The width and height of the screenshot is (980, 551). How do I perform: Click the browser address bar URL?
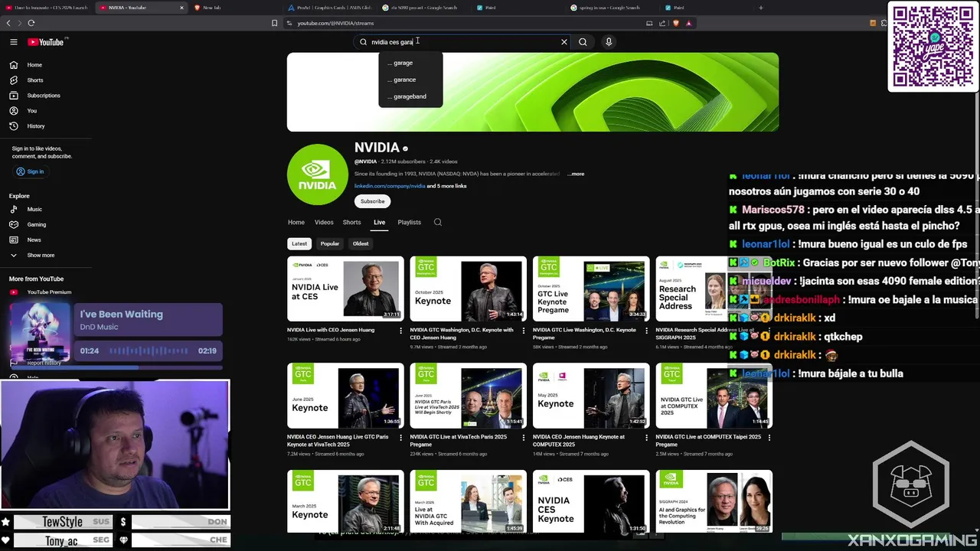[x=335, y=23]
